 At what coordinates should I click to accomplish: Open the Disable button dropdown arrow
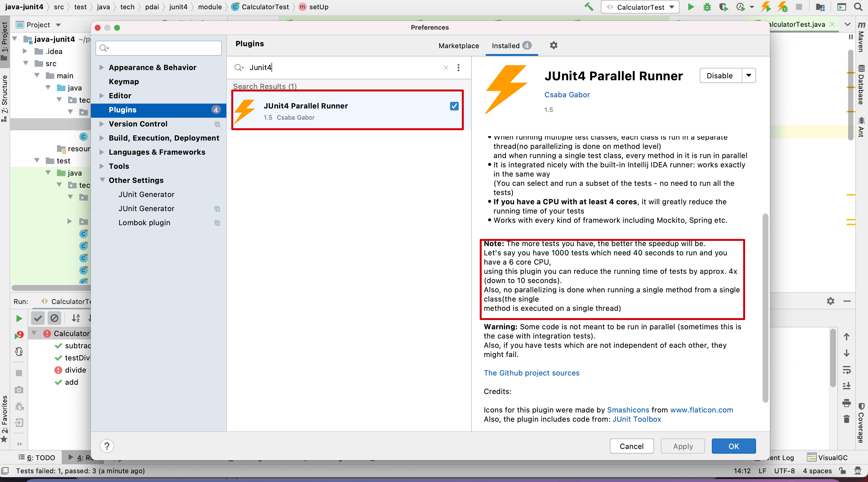click(748, 76)
